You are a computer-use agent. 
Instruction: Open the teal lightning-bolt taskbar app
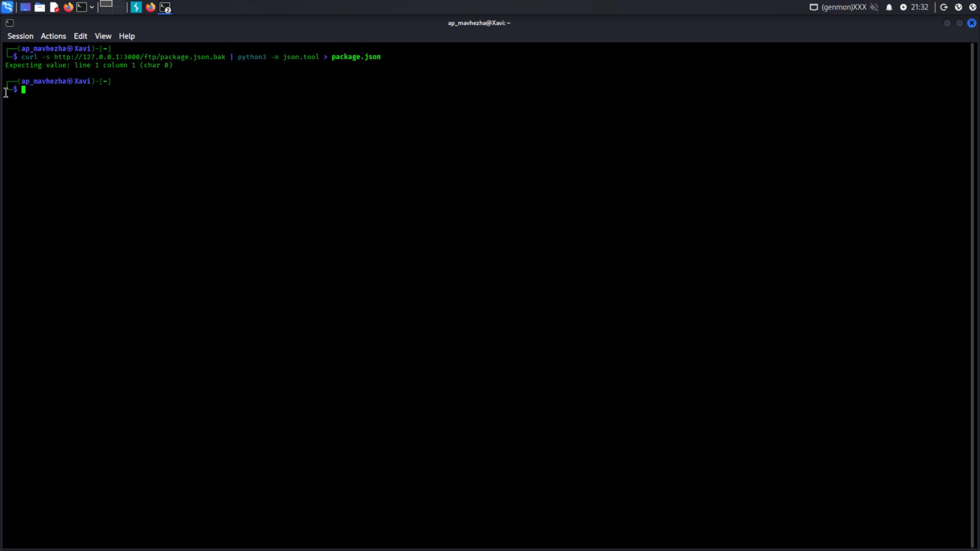coord(136,7)
